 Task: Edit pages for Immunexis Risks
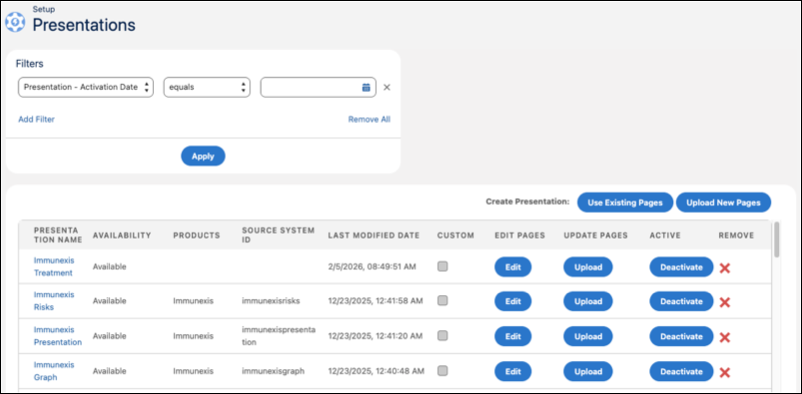click(513, 301)
